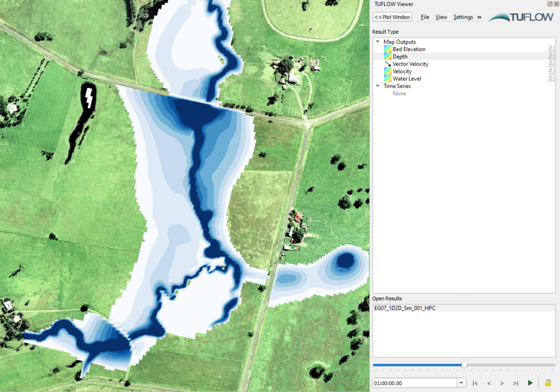The image size is (560, 392).
Task: Click the Plot Window button
Action: pyautogui.click(x=393, y=17)
